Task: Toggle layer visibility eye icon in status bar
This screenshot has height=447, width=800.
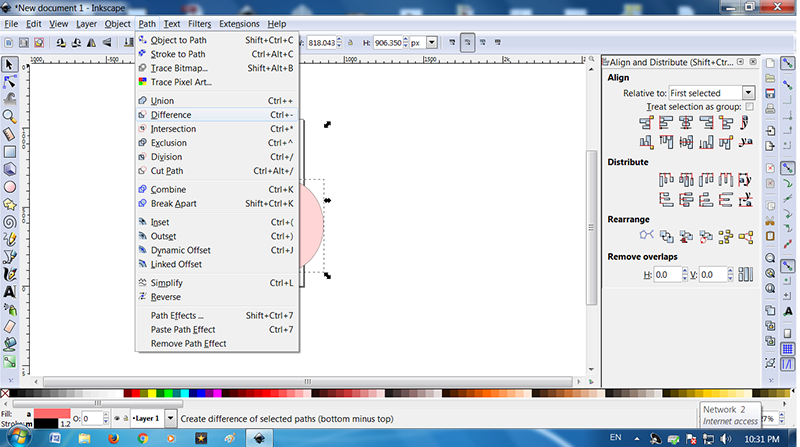Action: [117, 418]
